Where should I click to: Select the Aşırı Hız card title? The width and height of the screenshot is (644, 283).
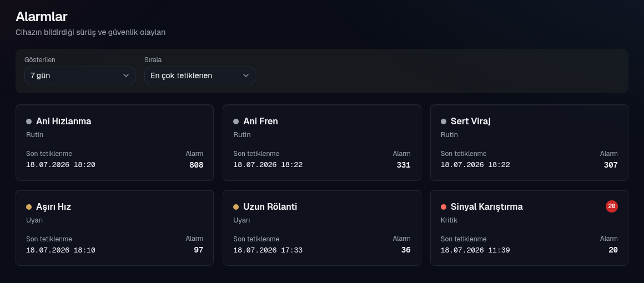click(53, 206)
